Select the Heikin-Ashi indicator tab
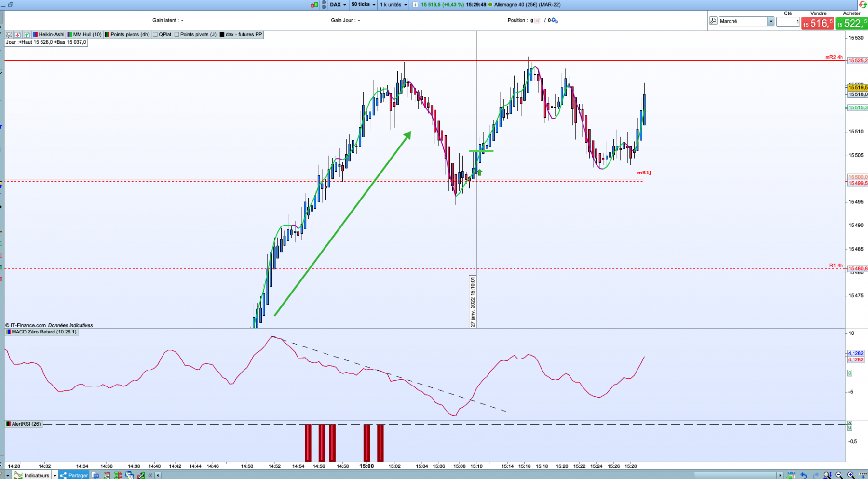Viewport: 868px width, 479px height. 48,35
